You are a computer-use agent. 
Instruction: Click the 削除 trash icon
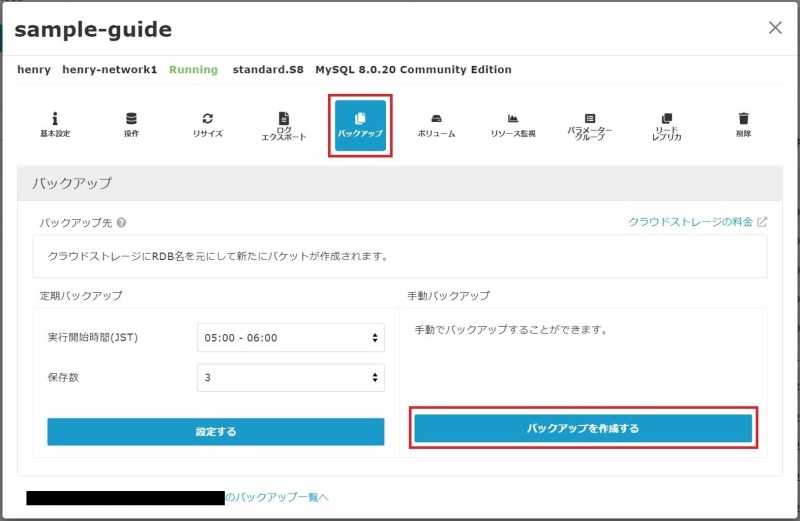tap(742, 125)
